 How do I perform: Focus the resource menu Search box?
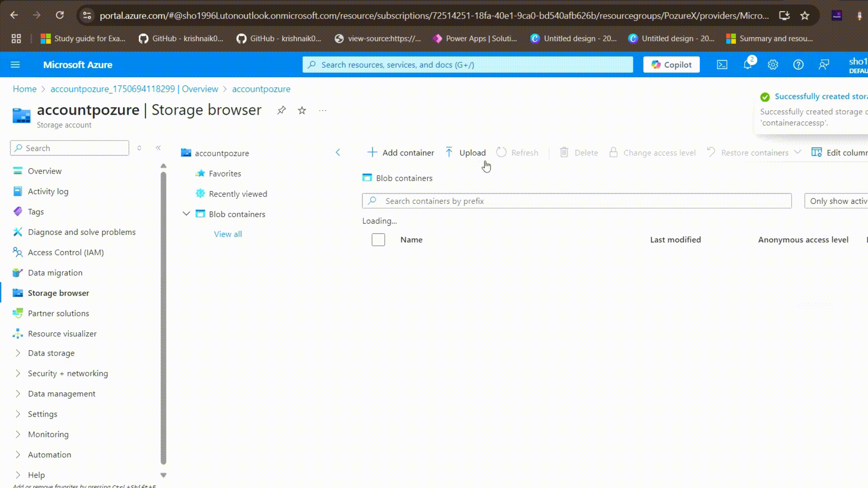pos(70,148)
